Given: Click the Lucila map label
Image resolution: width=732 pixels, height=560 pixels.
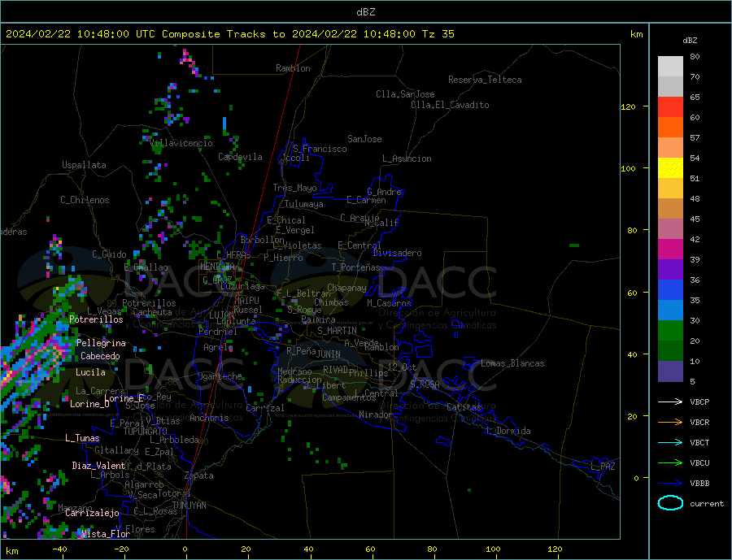Looking at the screenshot, I should coord(90,372).
